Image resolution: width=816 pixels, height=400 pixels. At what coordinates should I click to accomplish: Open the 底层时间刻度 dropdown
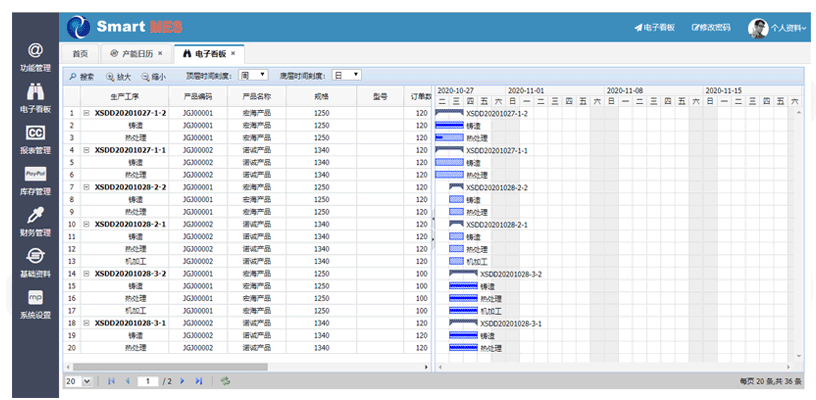tap(346, 75)
